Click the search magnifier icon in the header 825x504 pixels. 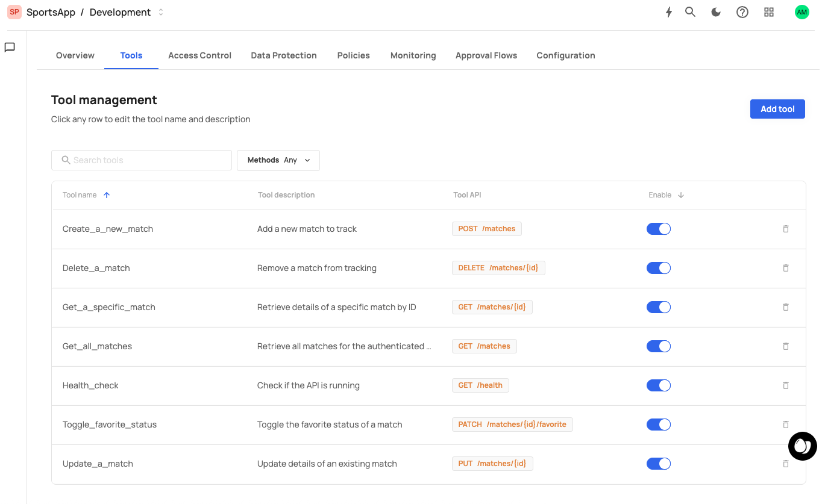pos(690,11)
